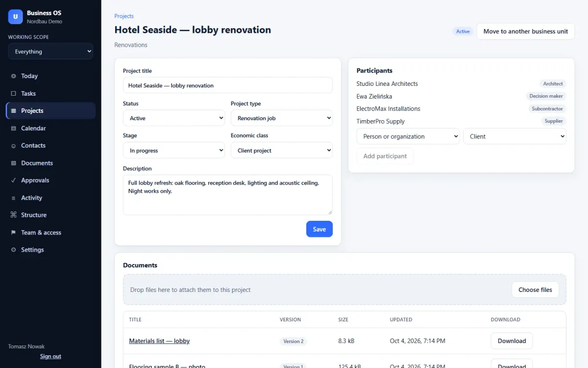Open the Stage dropdown
The image size is (588, 368).
tap(174, 151)
